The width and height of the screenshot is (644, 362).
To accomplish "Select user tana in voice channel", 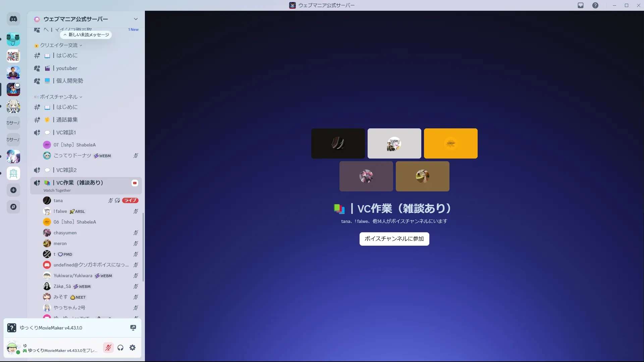I will pyautogui.click(x=58, y=201).
